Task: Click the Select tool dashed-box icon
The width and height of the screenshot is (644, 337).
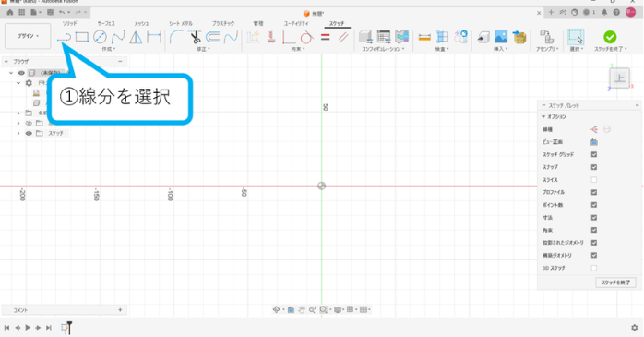Action: pyautogui.click(x=576, y=37)
